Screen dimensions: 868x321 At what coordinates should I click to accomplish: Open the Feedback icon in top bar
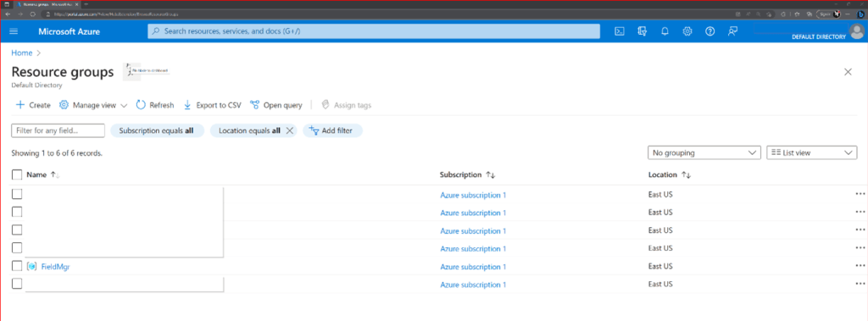732,31
